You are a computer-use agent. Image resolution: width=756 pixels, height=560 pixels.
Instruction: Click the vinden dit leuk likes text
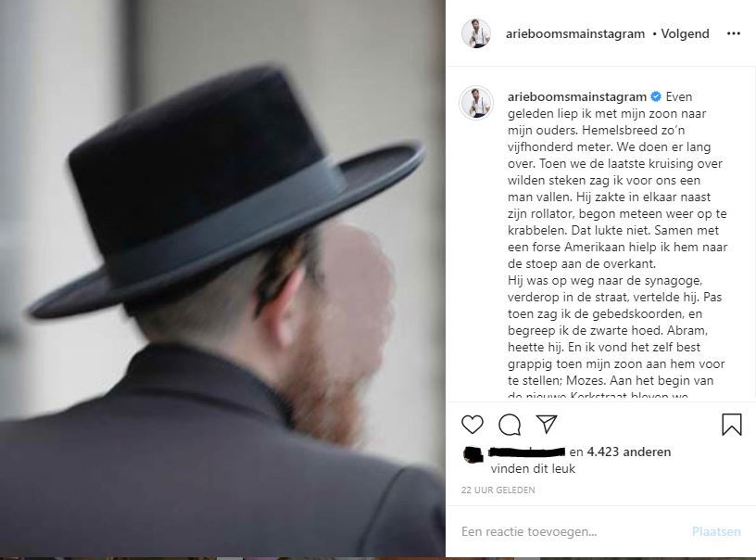coord(533,468)
